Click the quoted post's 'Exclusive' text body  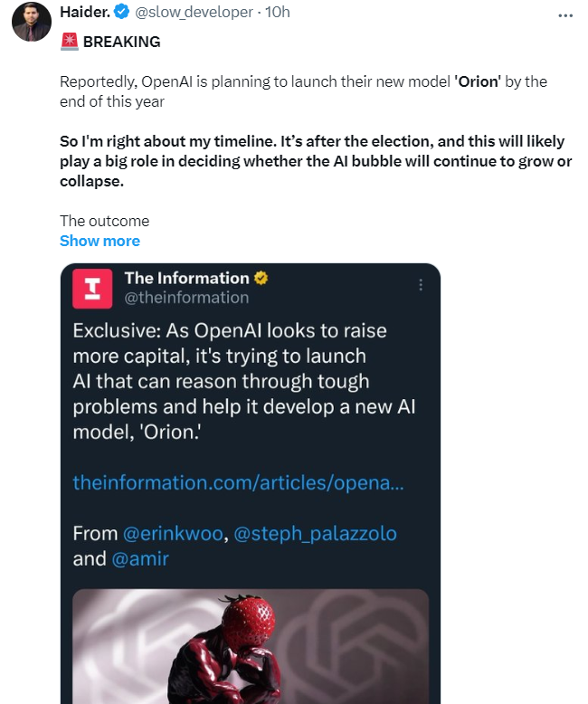pos(242,380)
